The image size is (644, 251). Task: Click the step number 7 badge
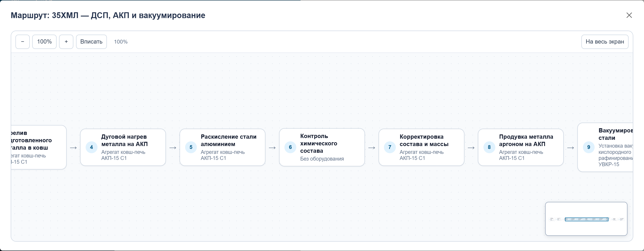pyautogui.click(x=390, y=147)
